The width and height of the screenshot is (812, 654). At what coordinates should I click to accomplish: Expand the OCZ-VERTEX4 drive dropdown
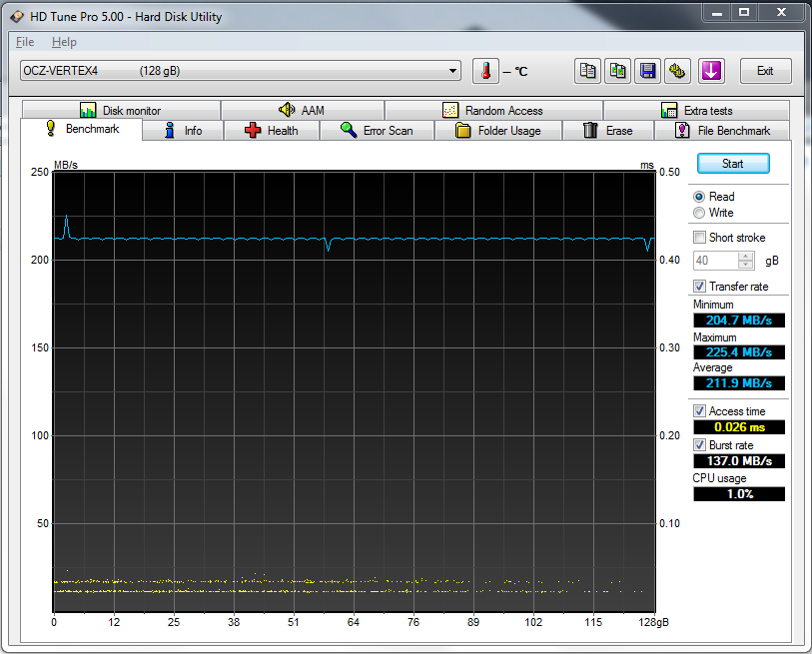(453, 71)
